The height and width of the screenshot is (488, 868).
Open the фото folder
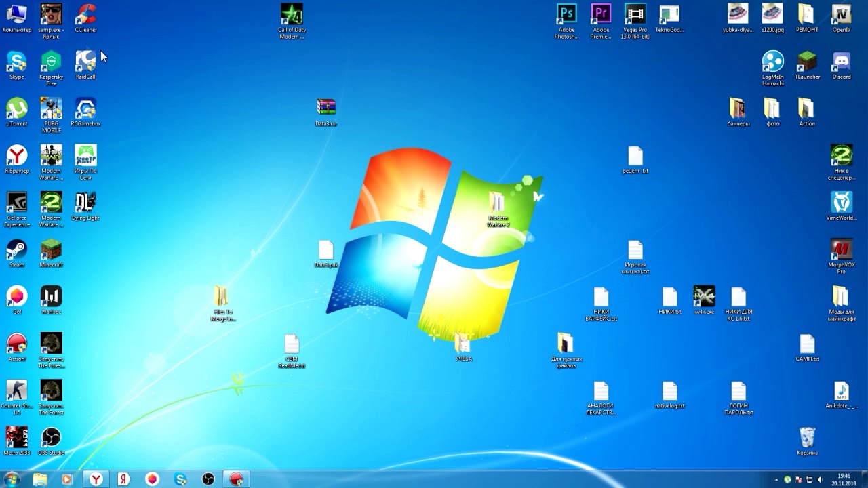(772, 113)
